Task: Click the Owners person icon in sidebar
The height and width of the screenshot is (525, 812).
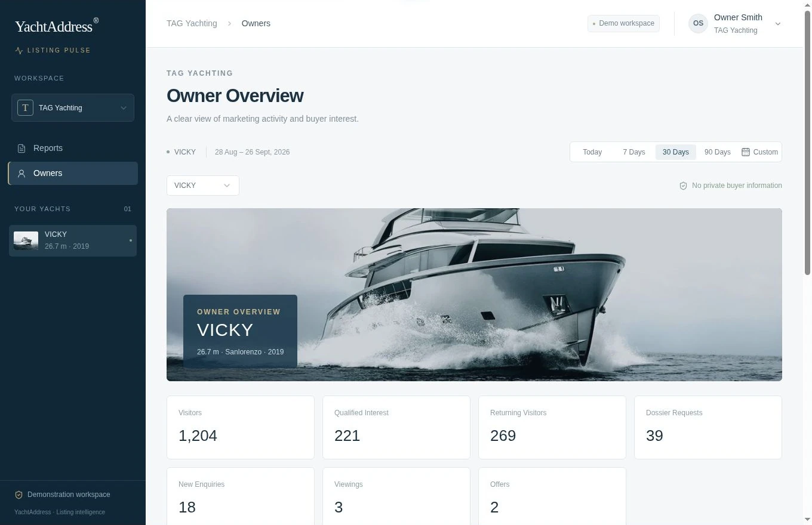Action: coord(21,174)
